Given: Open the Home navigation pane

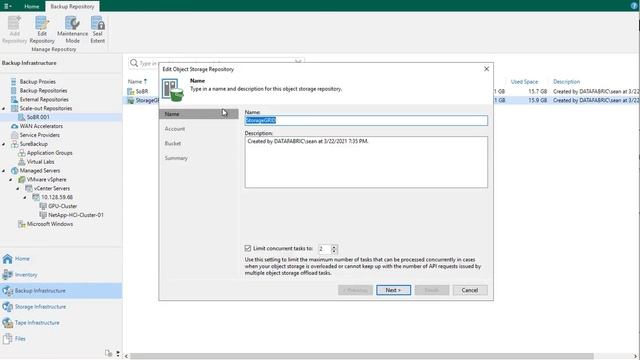Looking at the screenshot, I should click(x=61, y=259).
